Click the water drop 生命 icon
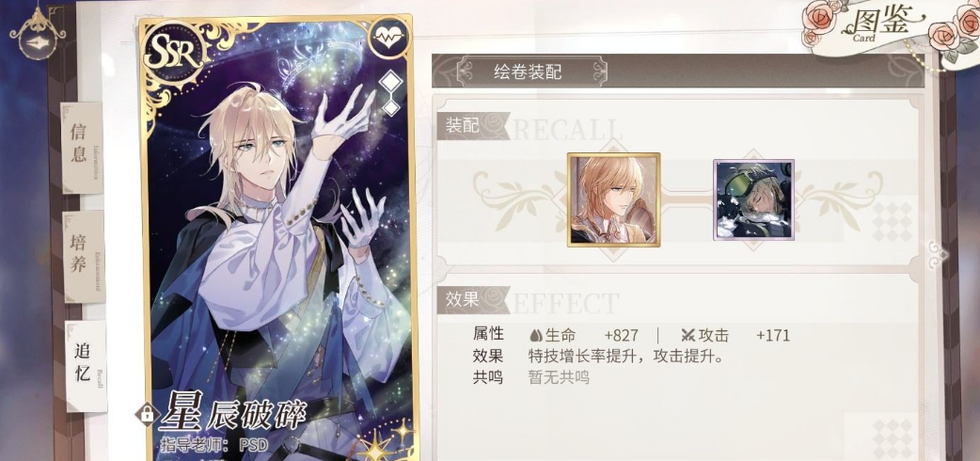 535,335
